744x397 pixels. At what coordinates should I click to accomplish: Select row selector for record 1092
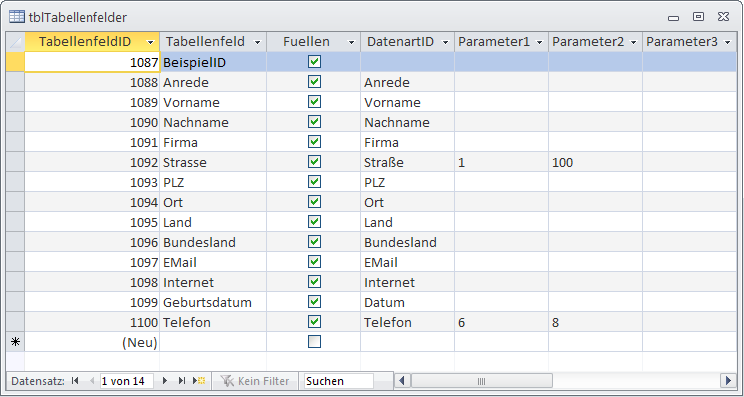click(15, 162)
